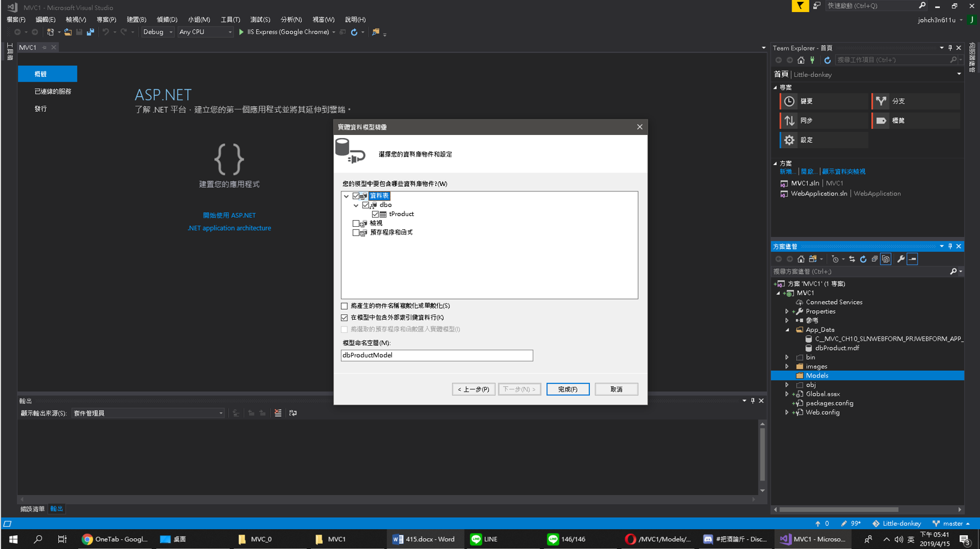Click the 完成(F) finish button
980x549 pixels.
[x=568, y=389]
